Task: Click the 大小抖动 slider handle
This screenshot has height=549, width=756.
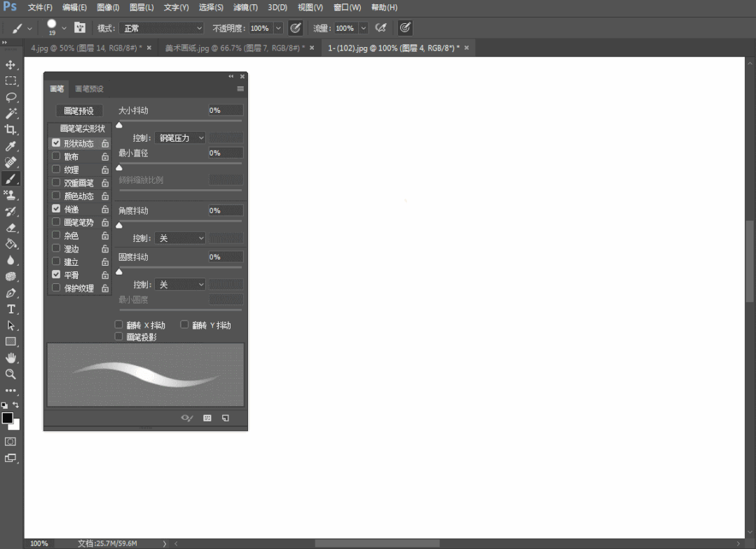Action: coord(119,125)
